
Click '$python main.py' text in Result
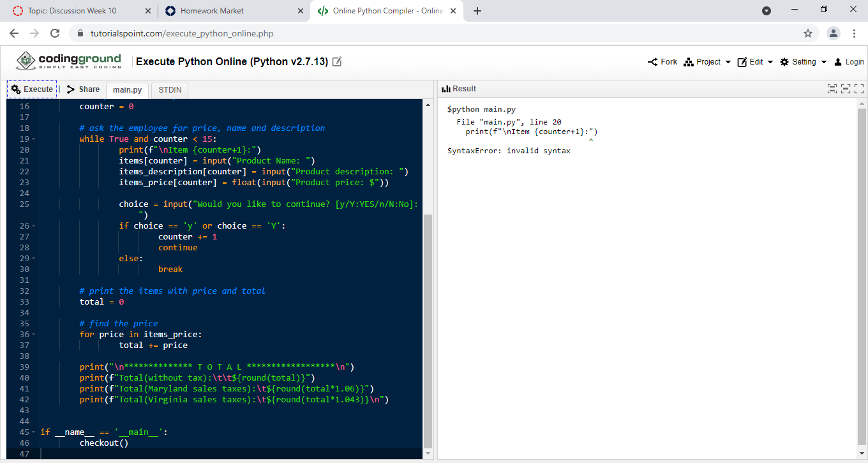click(482, 110)
